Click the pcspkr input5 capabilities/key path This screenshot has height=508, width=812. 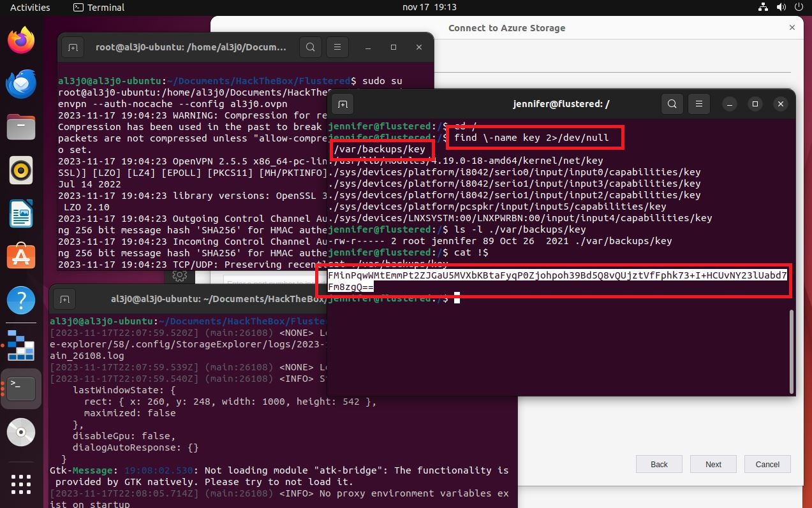click(497, 207)
